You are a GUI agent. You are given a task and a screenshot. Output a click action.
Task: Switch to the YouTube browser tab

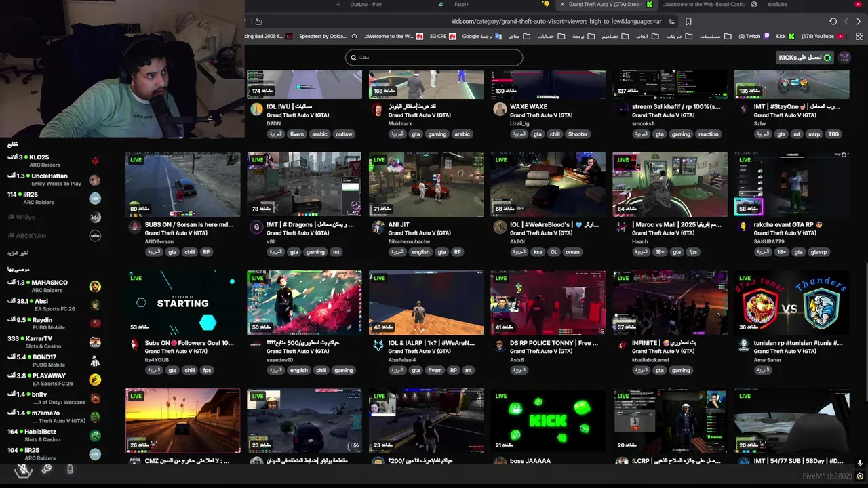coord(776,5)
